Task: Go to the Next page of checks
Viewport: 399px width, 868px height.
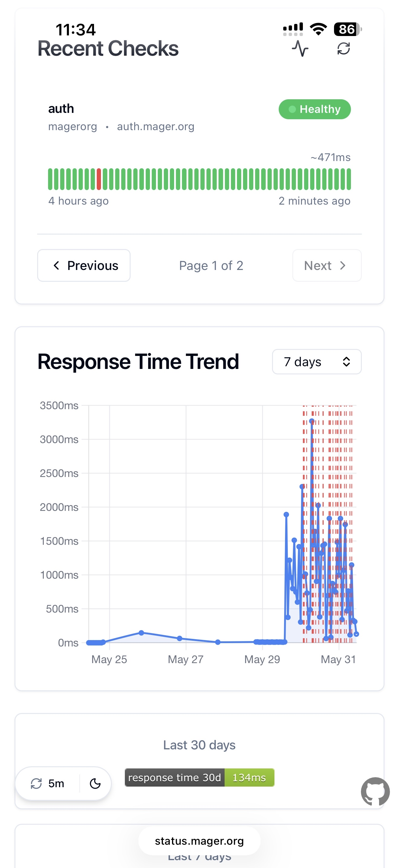Action: pos(327,265)
